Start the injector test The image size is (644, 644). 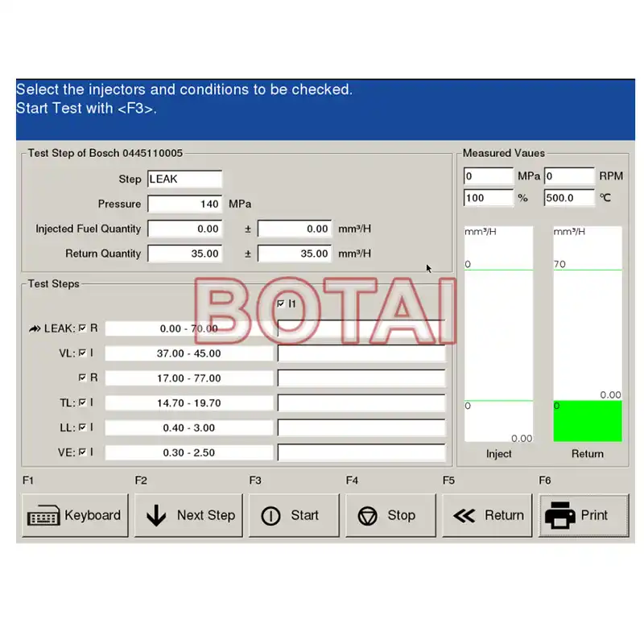(294, 515)
